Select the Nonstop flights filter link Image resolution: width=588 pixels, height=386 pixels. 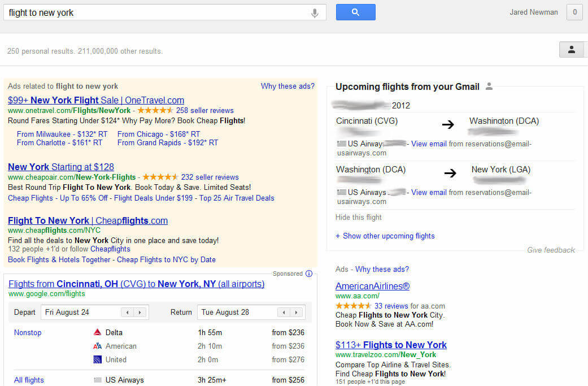click(28, 332)
